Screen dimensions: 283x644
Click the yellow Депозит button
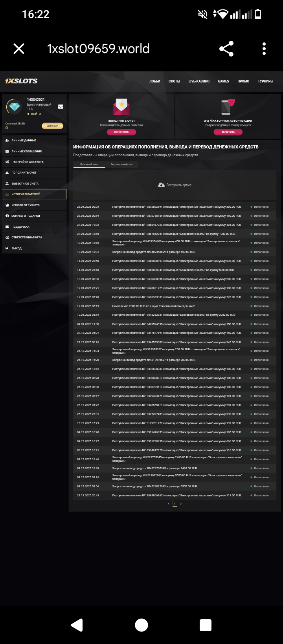[x=52, y=126]
